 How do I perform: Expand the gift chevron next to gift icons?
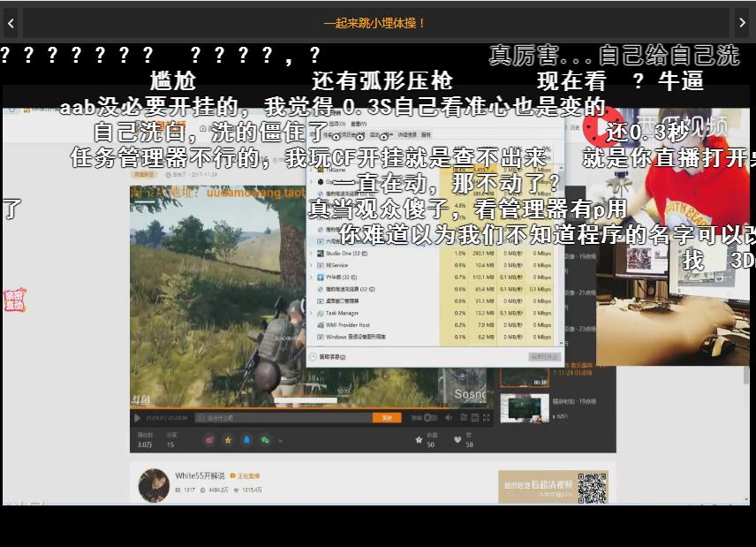click(280, 440)
